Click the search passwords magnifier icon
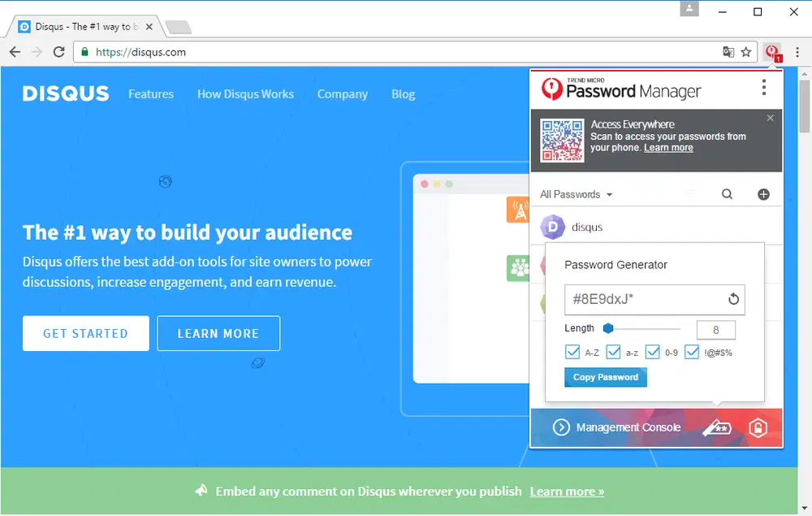The height and width of the screenshot is (516, 812). [727, 194]
